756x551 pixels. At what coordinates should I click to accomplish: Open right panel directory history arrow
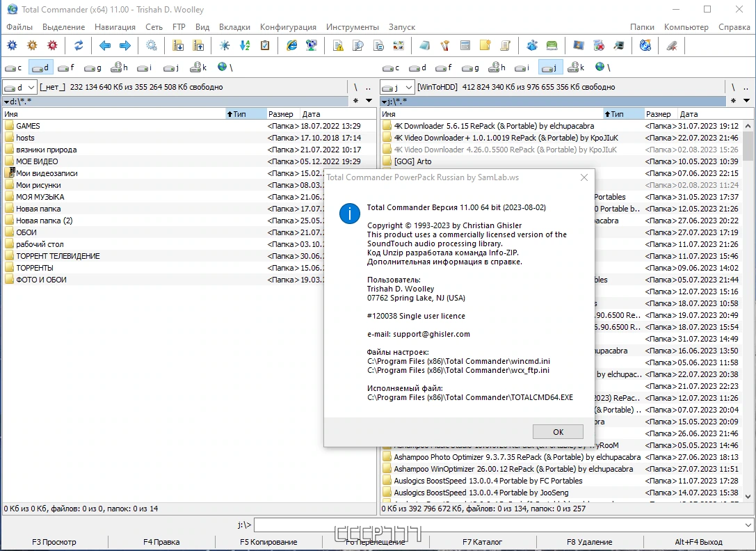746,101
